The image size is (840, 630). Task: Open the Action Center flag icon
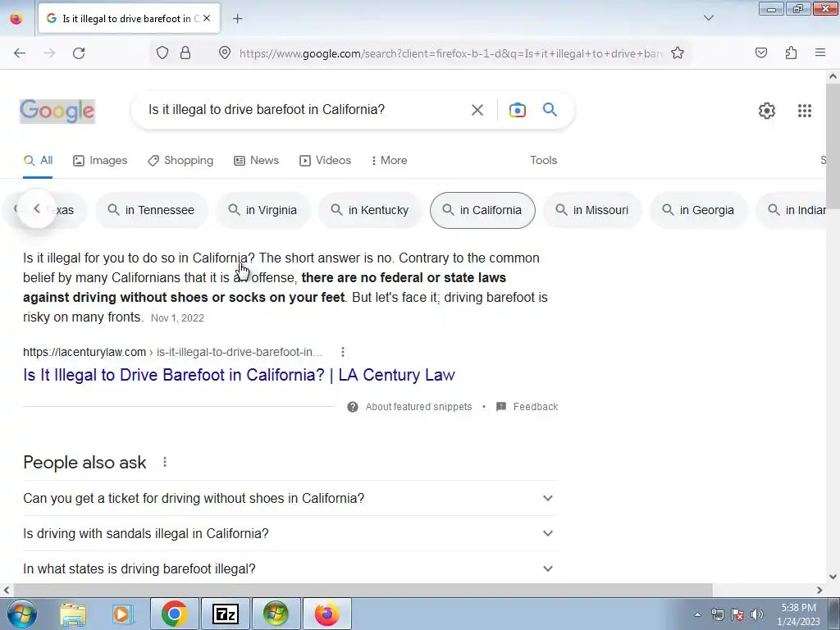737,614
